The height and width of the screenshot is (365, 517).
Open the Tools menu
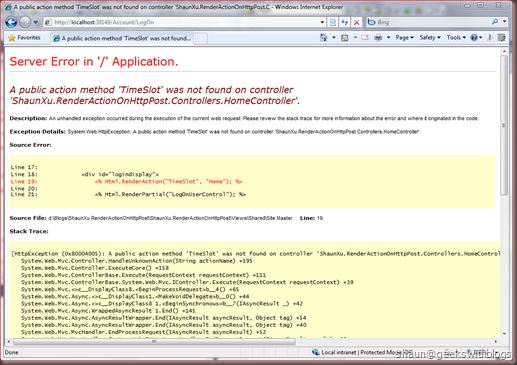[x=456, y=38]
